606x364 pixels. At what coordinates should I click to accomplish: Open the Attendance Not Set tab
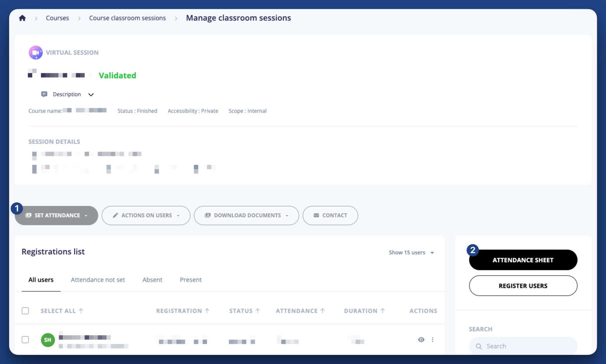coord(97,280)
